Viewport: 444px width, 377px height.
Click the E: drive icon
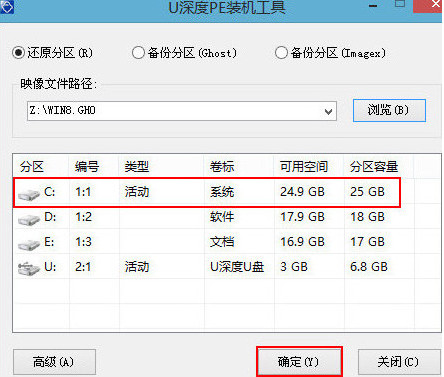click(x=29, y=244)
